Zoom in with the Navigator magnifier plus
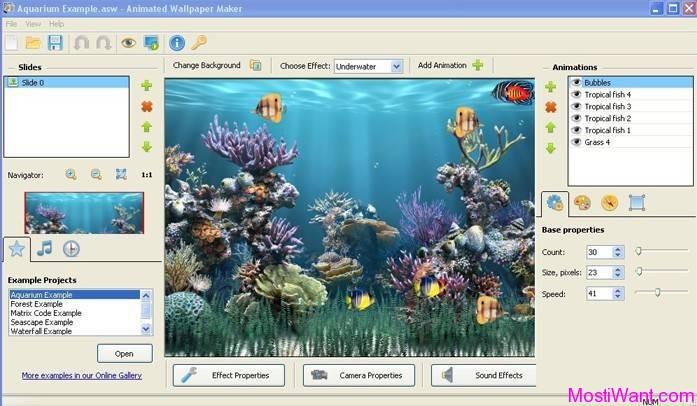 point(71,175)
